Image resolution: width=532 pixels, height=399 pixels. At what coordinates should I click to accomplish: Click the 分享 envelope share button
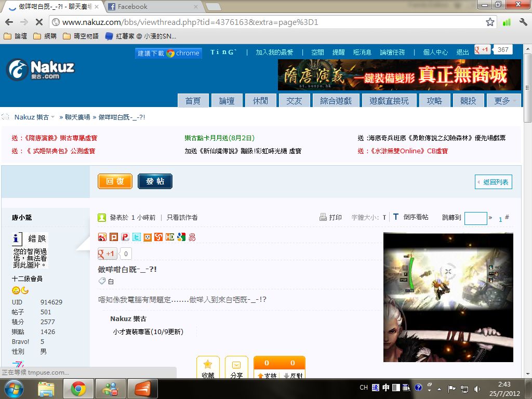tap(236, 368)
